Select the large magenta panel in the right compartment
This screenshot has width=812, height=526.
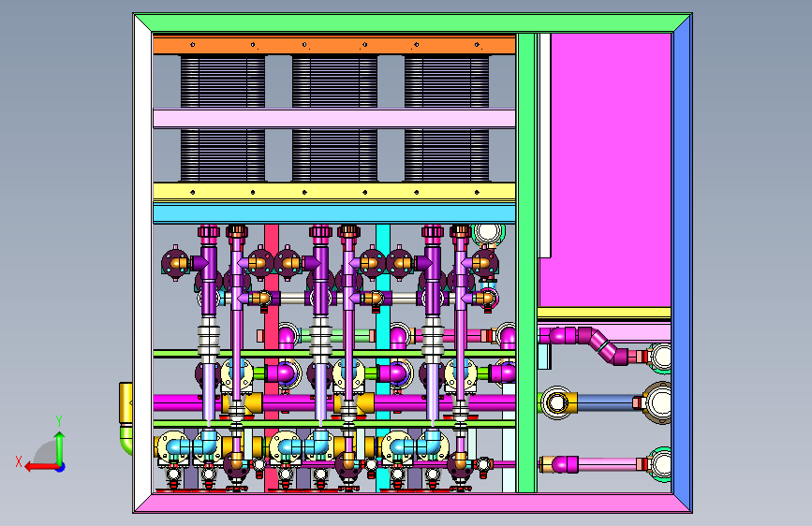pyautogui.click(x=611, y=170)
